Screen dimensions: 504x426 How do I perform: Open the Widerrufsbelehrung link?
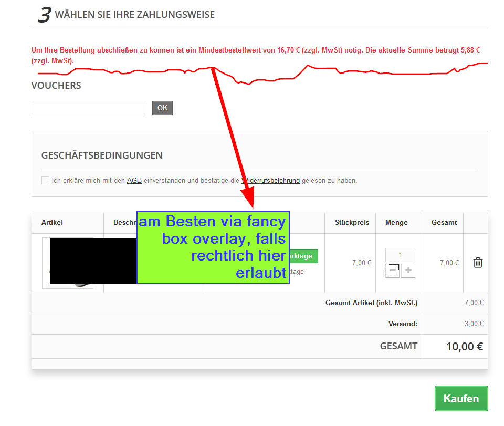(x=271, y=180)
